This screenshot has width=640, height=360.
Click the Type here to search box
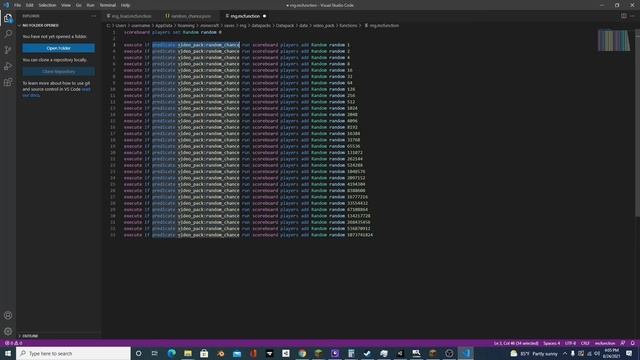point(73,353)
